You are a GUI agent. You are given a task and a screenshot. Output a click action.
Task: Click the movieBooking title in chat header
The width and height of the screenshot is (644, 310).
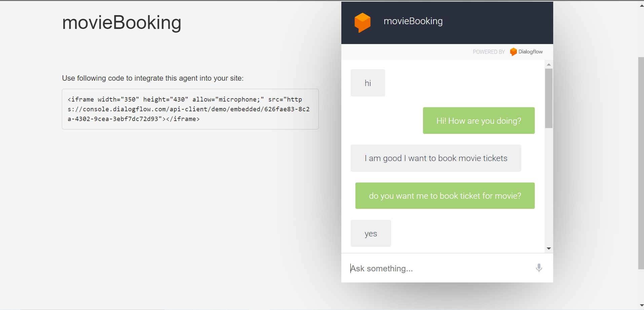413,21
